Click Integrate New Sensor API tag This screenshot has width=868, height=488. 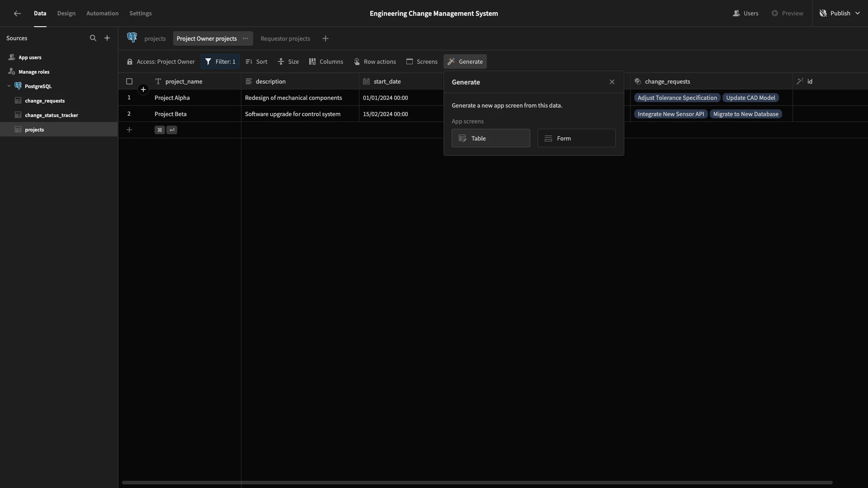pyautogui.click(x=671, y=114)
